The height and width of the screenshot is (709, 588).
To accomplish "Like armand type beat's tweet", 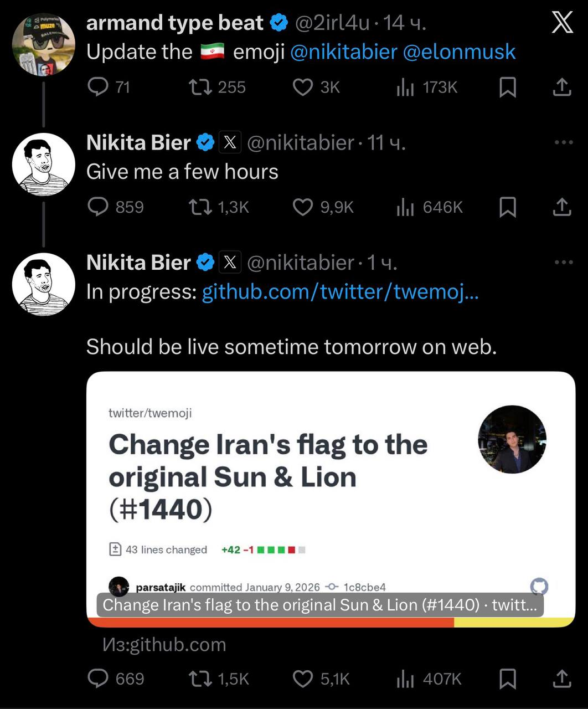I will pos(303,88).
